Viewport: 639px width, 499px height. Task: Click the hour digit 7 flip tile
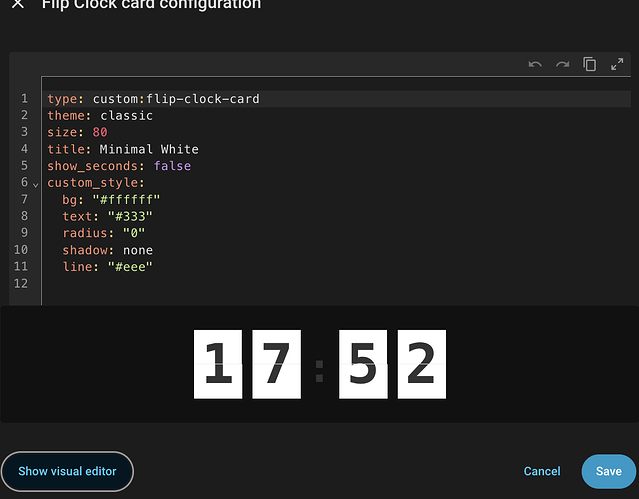coord(277,364)
